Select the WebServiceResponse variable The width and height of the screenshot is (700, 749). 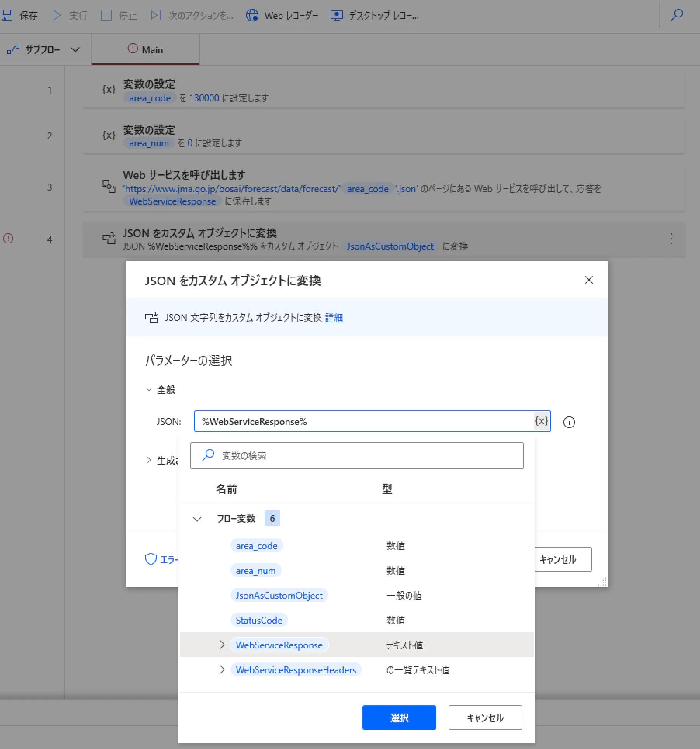pos(279,645)
